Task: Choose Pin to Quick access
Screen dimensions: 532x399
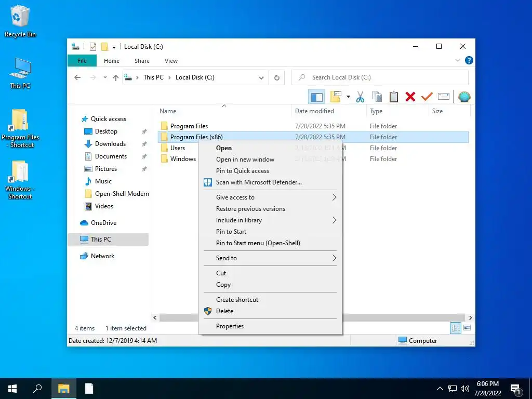Action: pyautogui.click(x=270, y=170)
